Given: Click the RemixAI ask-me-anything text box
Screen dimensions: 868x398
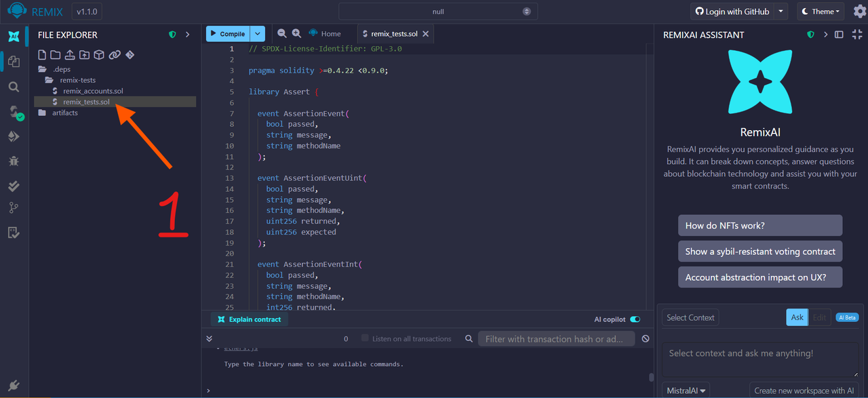Looking at the screenshot, I should 760,359.
